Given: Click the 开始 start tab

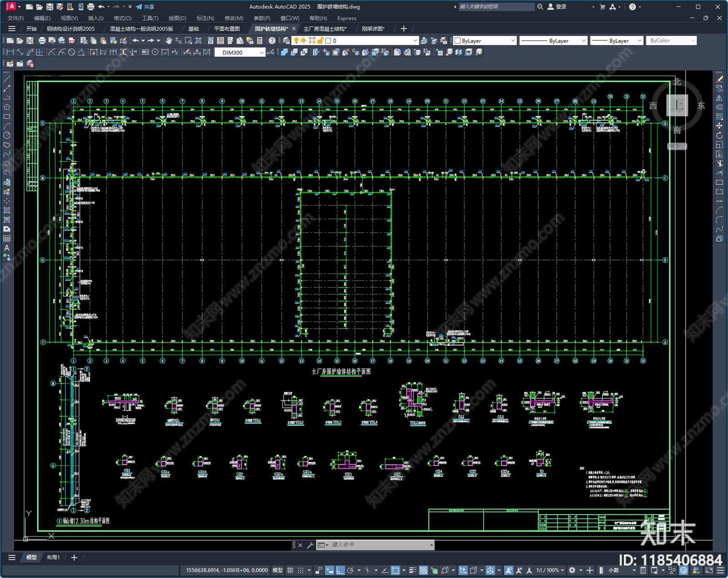Looking at the screenshot, I should coord(31,29).
